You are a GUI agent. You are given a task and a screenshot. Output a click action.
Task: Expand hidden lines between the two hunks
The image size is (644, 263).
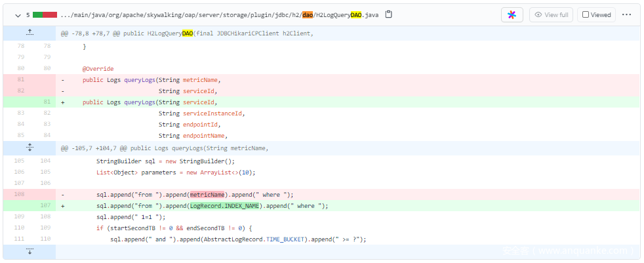30,148
